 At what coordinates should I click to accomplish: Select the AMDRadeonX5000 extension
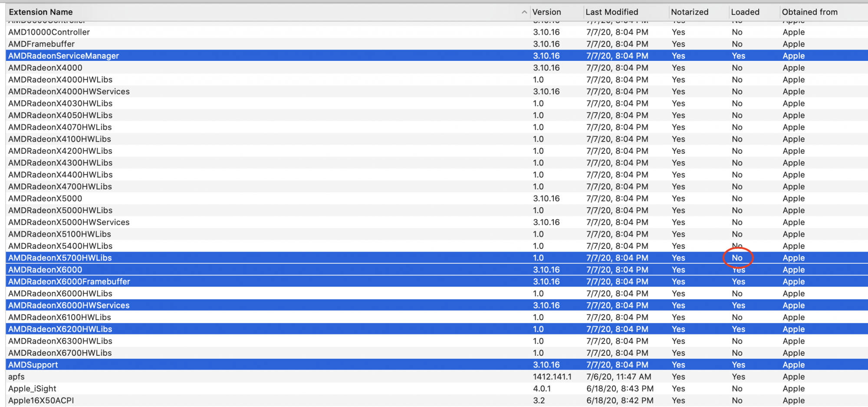[x=437, y=199]
